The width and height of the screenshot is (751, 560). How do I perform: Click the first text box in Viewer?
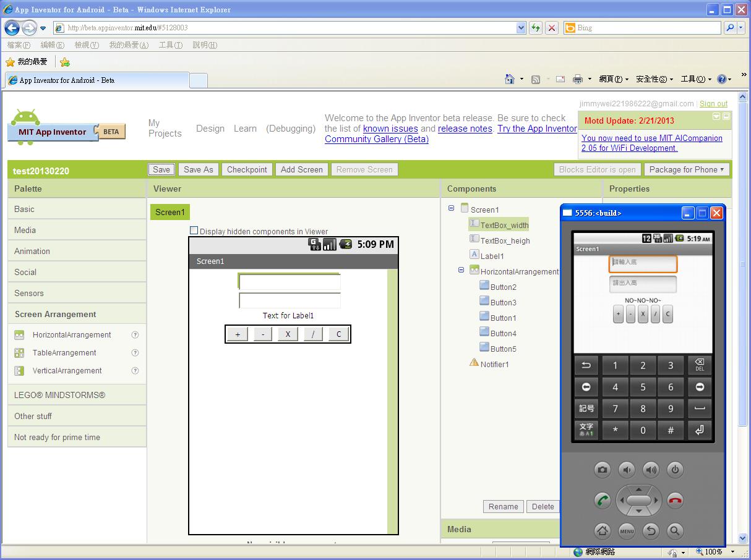(290, 282)
